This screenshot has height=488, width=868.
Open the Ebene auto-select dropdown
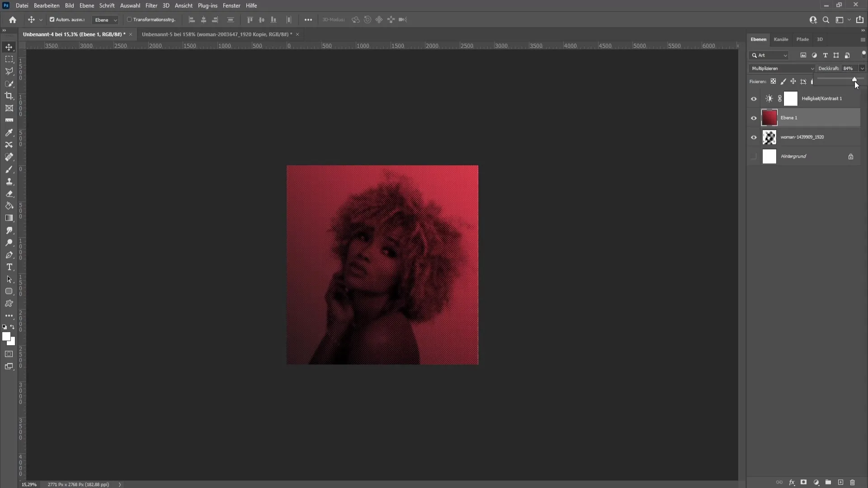coord(105,20)
